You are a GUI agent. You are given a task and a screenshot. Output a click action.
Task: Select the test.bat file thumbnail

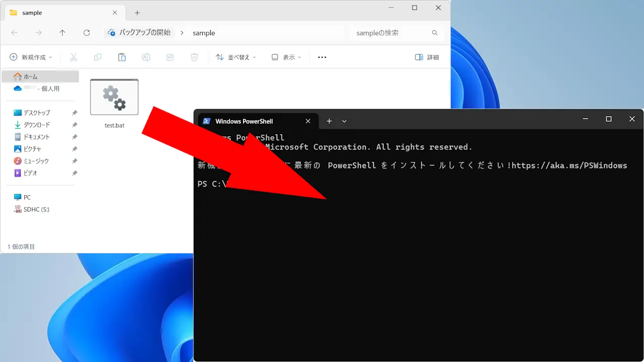click(114, 97)
